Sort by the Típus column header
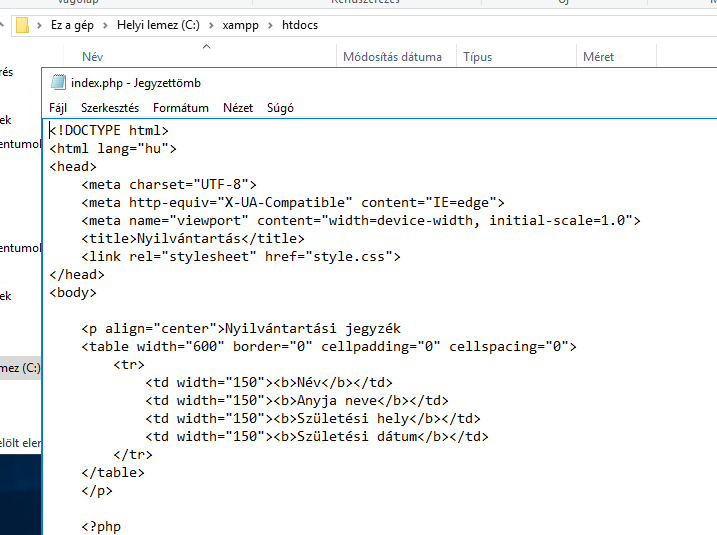The width and height of the screenshot is (717, 535). (478, 57)
